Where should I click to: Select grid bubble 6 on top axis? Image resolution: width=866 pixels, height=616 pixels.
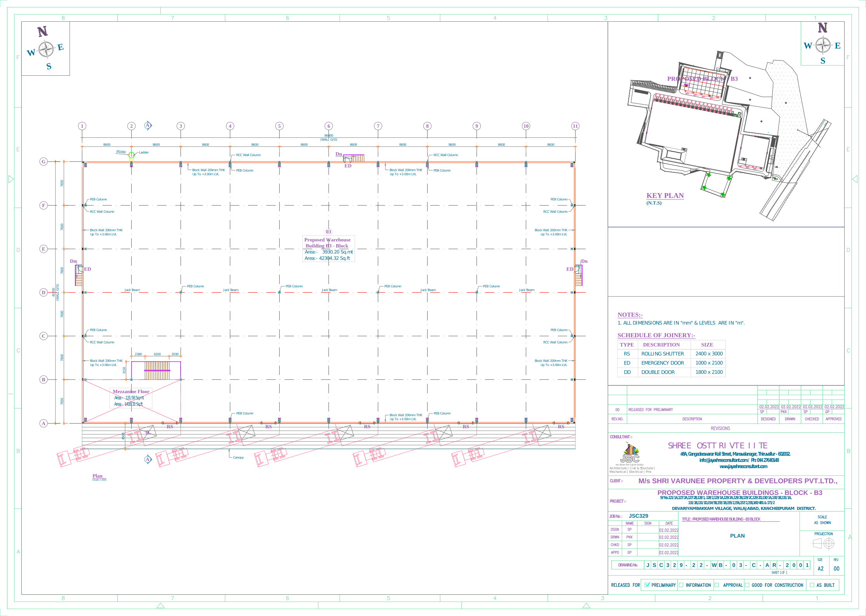pos(329,126)
